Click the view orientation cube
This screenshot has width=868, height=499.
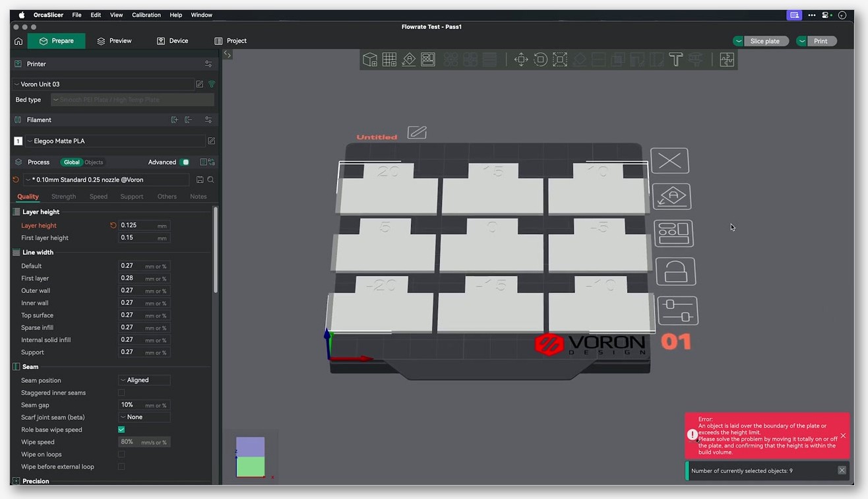[250, 457]
